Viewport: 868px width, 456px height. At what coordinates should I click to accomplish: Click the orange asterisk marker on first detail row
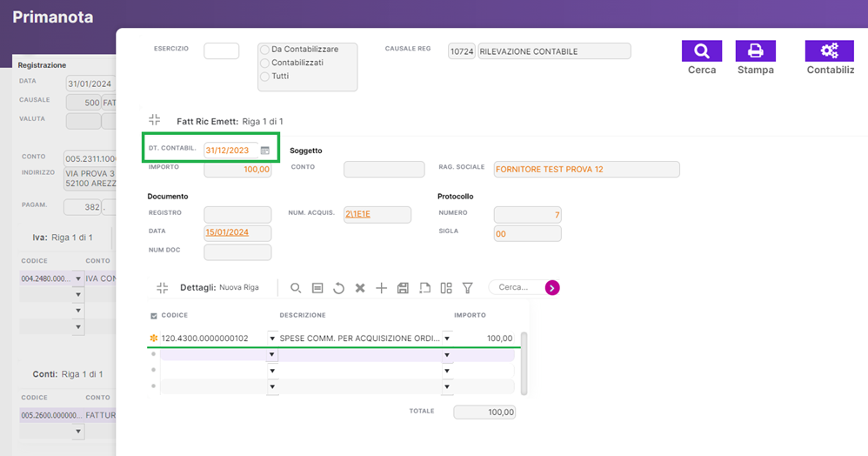pos(154,338)
